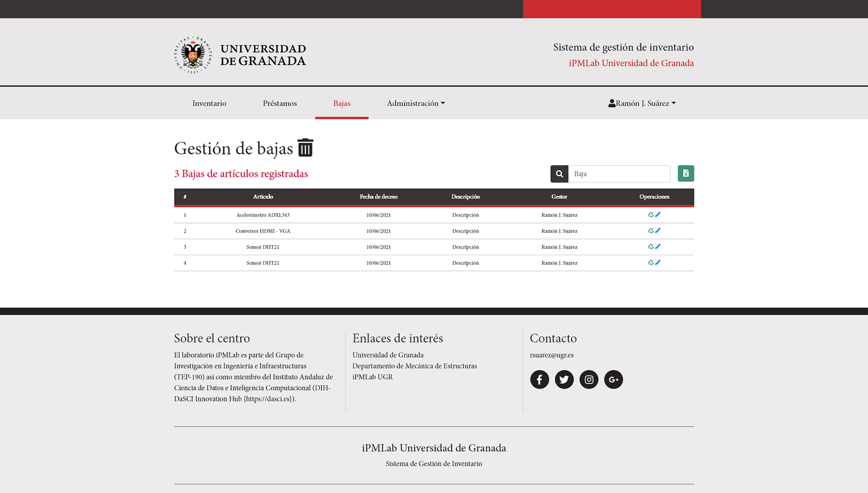Edit Sensor DHT21 row via the pencil icon
868x493 pixels.
click(657, 246)
